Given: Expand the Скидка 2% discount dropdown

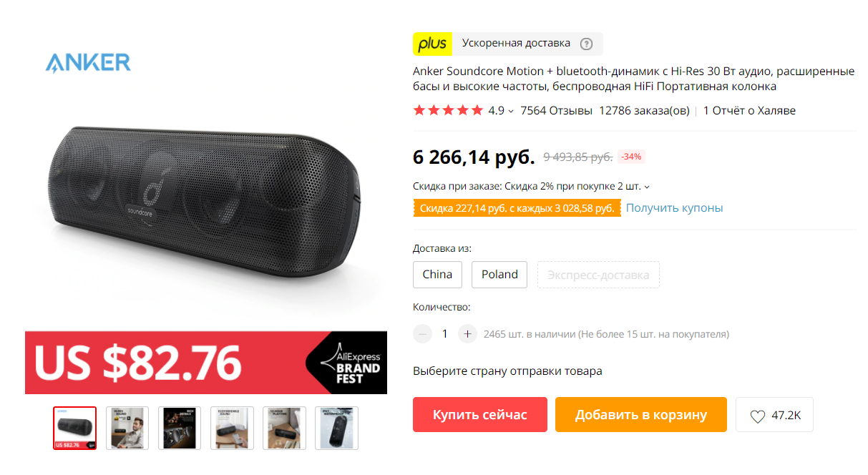Looking at the screenshot, I should (647, 187).
